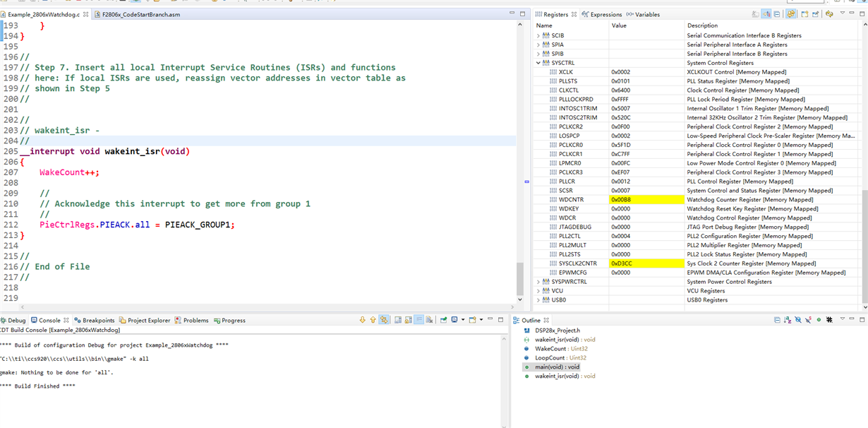Switch to the F2806x_CodeStartBranch.asm editor tab
Image resolution: width=868 pixels, height=428 pixels.
(x=136, y=14)
